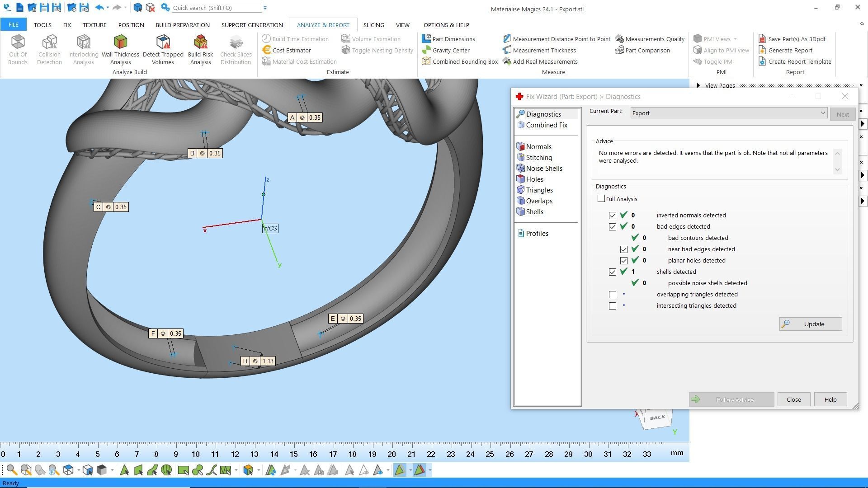The image size is (868, 488).
Task: Click the Help button in Fix Wizard
Action: point(830,399)
